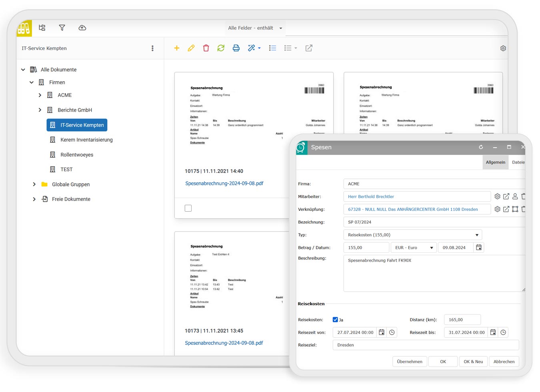540x392 pixels.
Task: Add a new document with plus icon
Action: pos(176,48)
